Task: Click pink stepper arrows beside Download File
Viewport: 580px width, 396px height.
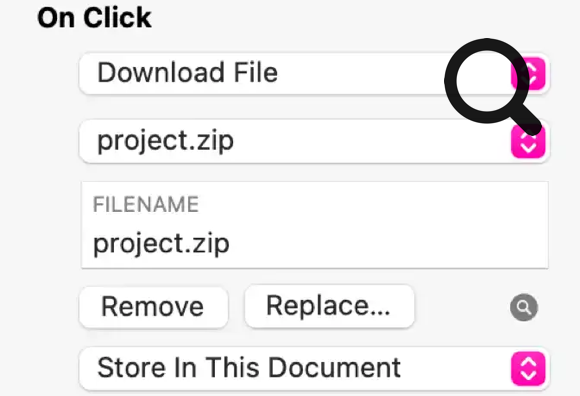Action: tap(528, 74)
